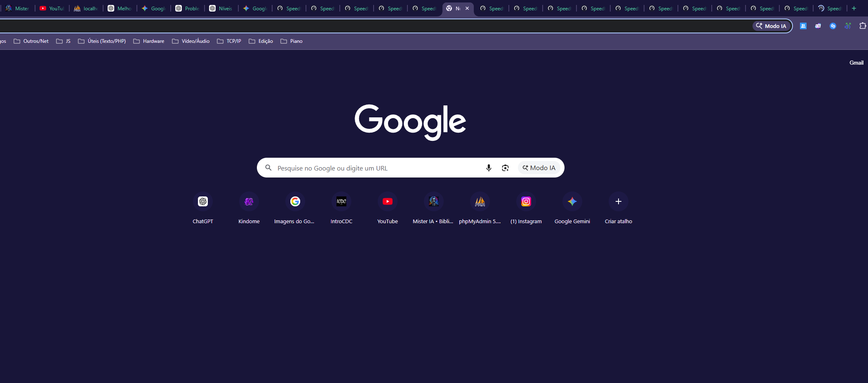This screenshot has width=868, height=383.
Task: Open Google Lens image search
Action: coord(505,168)
